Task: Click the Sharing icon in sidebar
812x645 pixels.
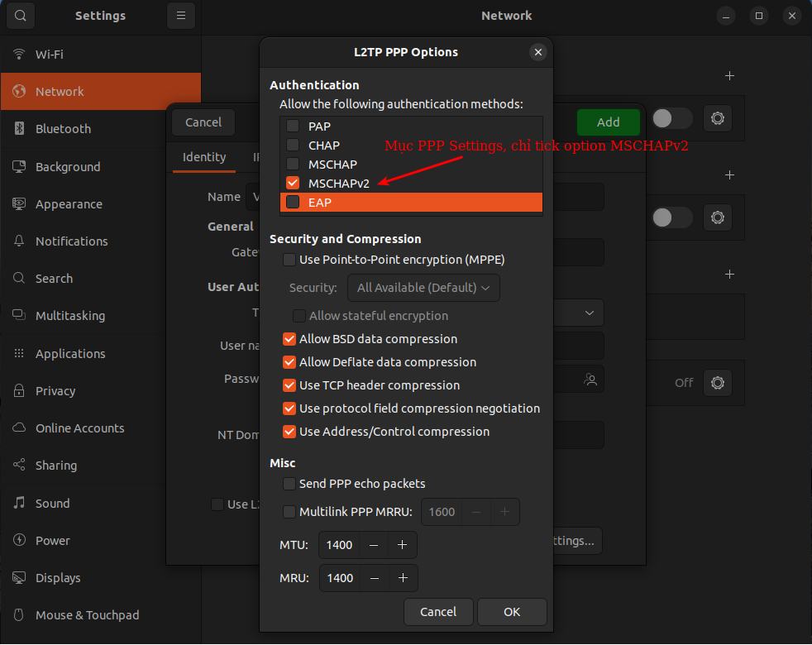Action: [19, 465]
